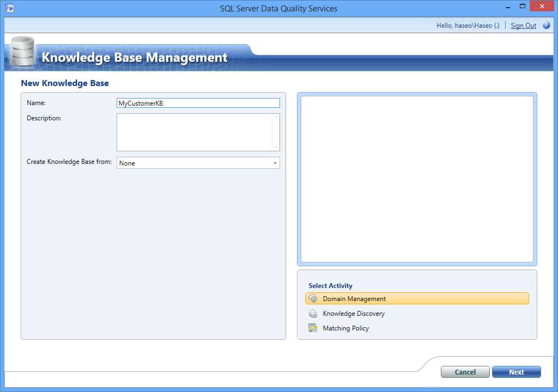Click the Cancel button

pyautogui.click(x=465, y=372)
